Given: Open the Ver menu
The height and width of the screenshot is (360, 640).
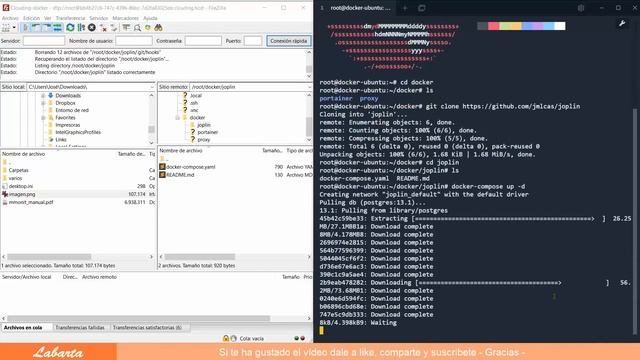Looking at the screenshot, I should (48, 18).
